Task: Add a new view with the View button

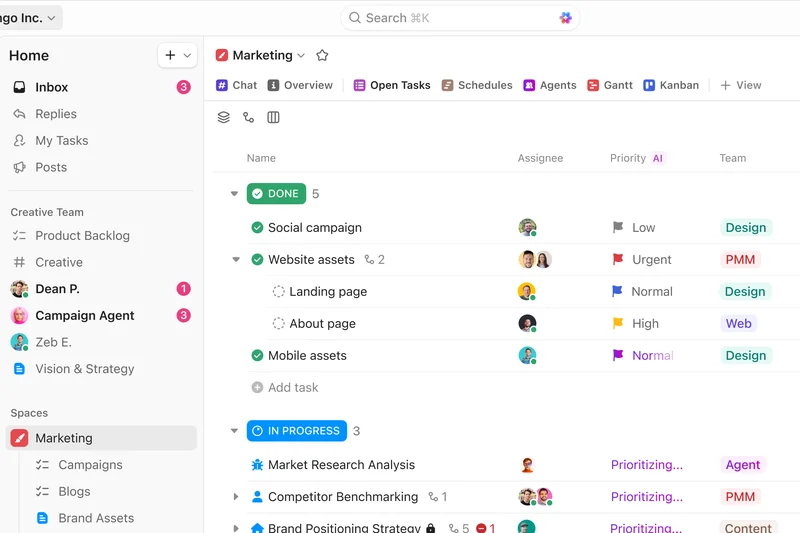Action: [741, 85]
